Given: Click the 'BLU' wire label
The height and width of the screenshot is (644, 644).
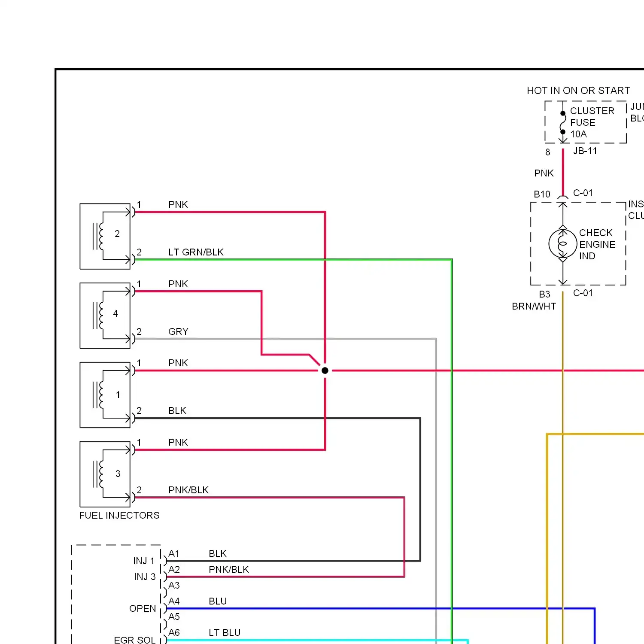Looking at the screenshot, I should [218, 601].
